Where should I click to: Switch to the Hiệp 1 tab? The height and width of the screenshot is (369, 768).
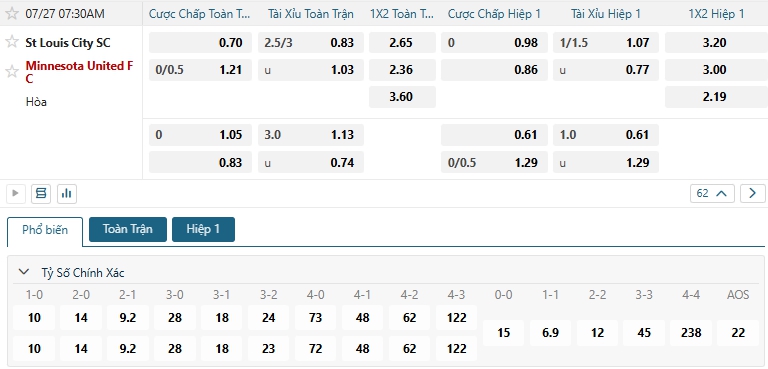[x=203, y=229]
